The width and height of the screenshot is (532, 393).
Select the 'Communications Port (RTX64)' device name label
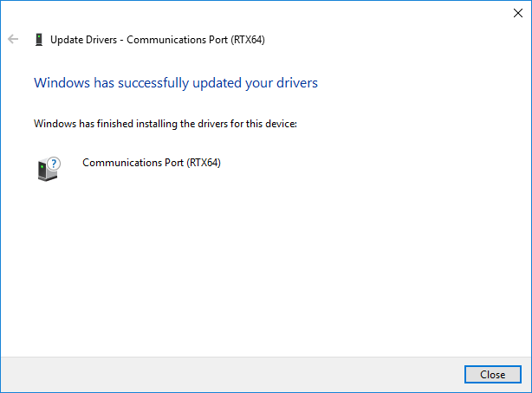(x=152, y=163)
